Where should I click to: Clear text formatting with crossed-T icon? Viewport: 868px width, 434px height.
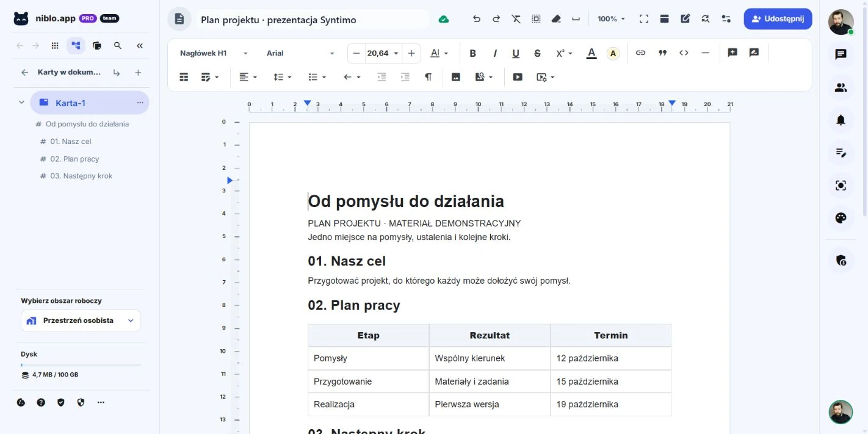pyautogui.click(x=516, y=19)
